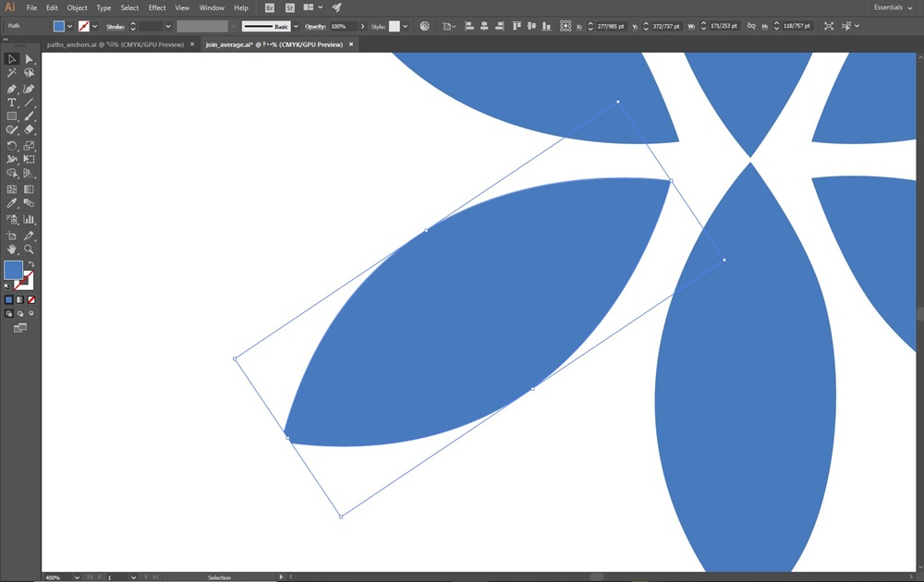Screen dimensions: 924x582
Task: Expand the stroke weight dropdown
Action: tap(168, 26)
